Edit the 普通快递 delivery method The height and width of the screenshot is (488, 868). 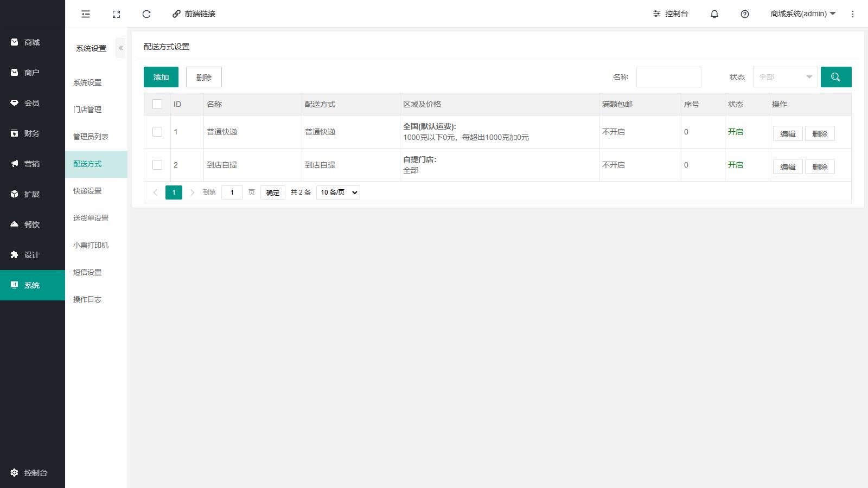pos(788,134)
